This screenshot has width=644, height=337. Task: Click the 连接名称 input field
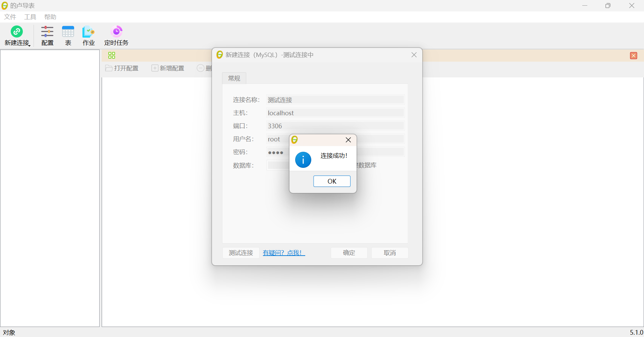coord(335,100)
